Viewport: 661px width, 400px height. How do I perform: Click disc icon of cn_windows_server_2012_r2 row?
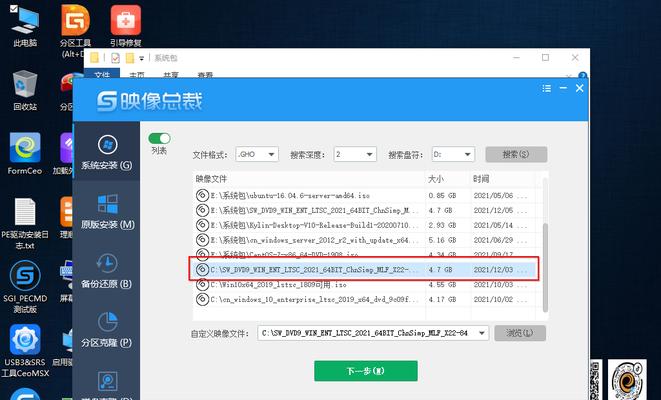click(202, 239)
